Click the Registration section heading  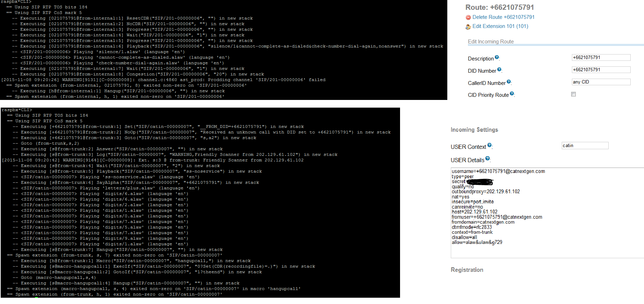[x=467, y=270]
